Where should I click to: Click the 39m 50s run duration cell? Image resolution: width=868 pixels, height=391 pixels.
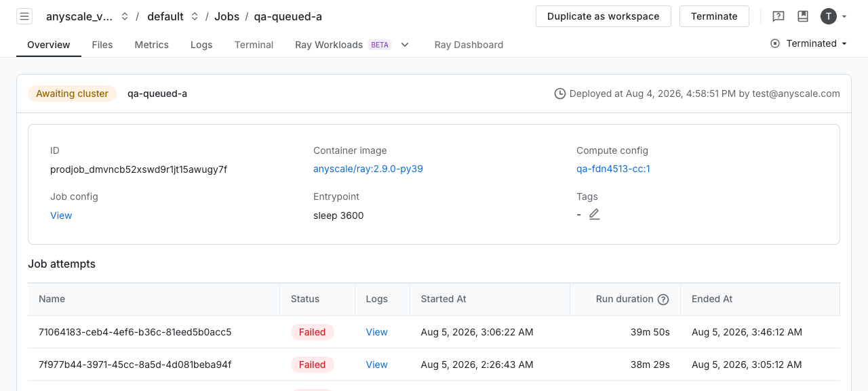click(650, 332)
